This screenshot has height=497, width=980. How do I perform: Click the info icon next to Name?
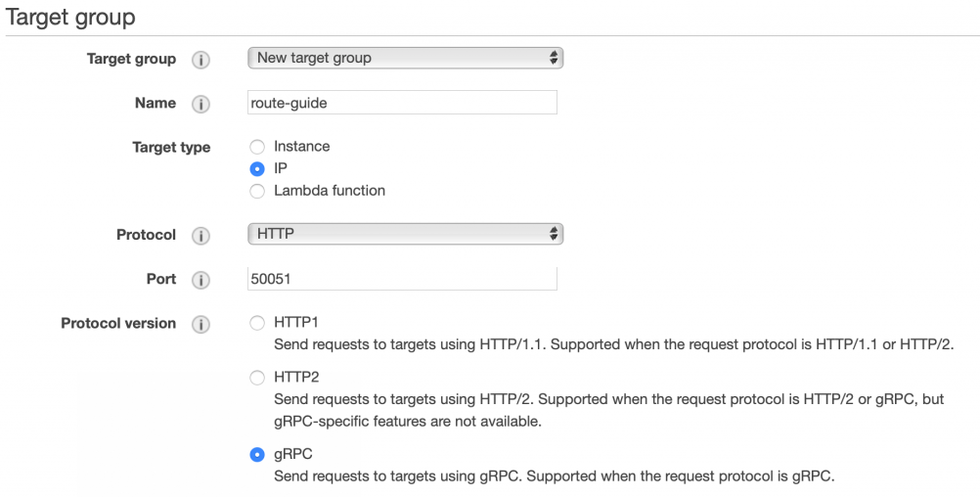[201, 104]
